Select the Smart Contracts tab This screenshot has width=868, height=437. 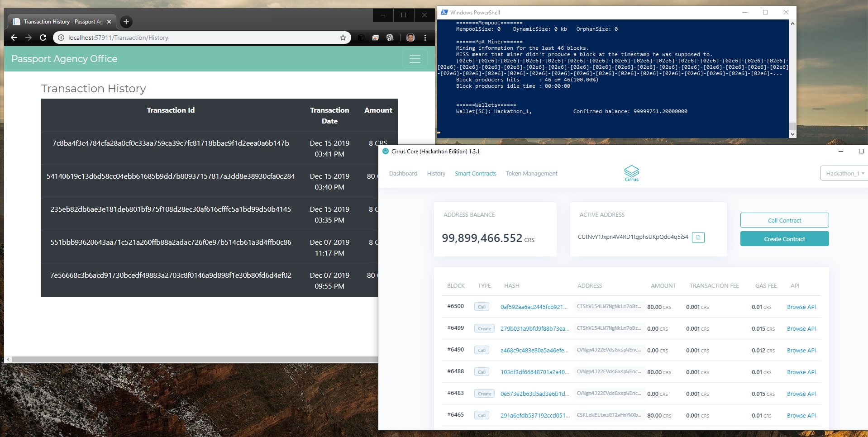click(476, 173)
